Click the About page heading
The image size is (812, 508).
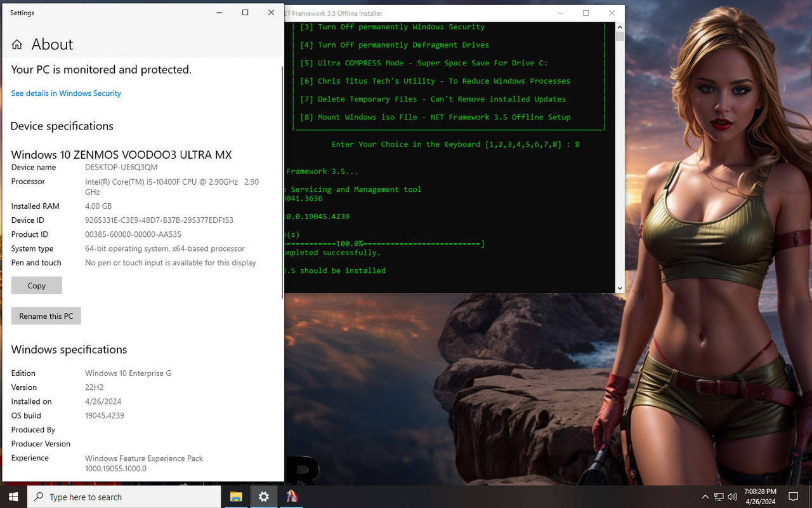point(52,44)
